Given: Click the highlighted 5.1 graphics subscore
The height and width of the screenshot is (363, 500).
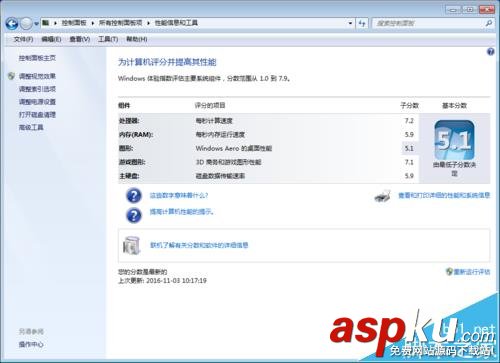Looking at the screenshot, I should pyautogui.click(x=409, y=148).
